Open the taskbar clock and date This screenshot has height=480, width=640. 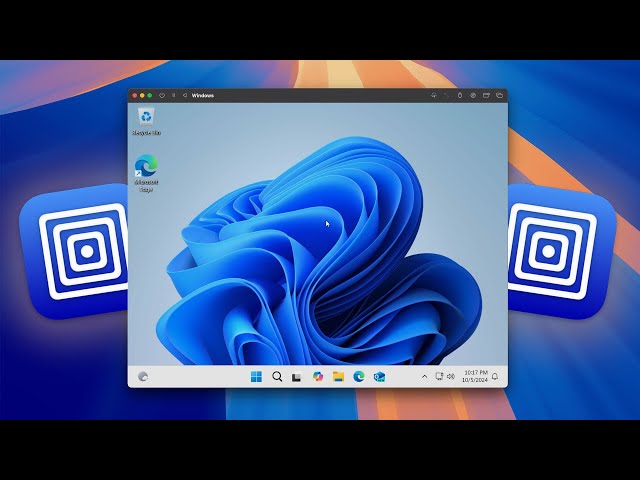[x=475, y=376]
